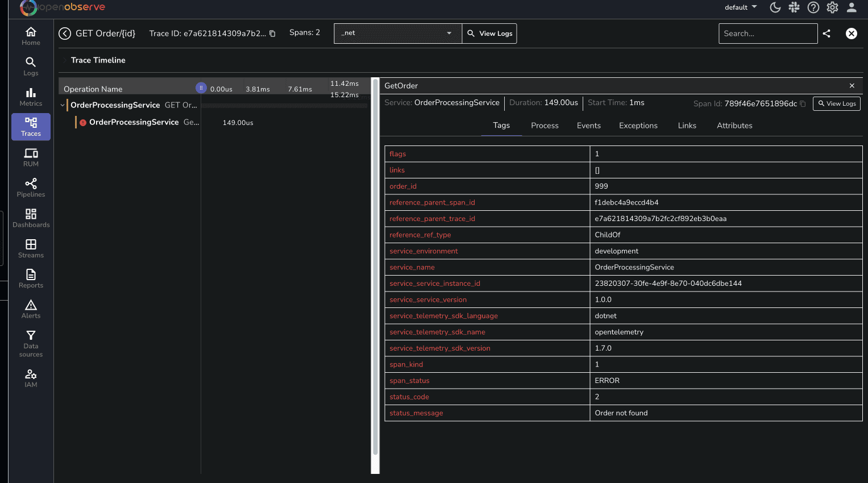Screen dimensions: 868x483
Task: Toggle the Operation Name column layout button
Action: click(201, 88)
